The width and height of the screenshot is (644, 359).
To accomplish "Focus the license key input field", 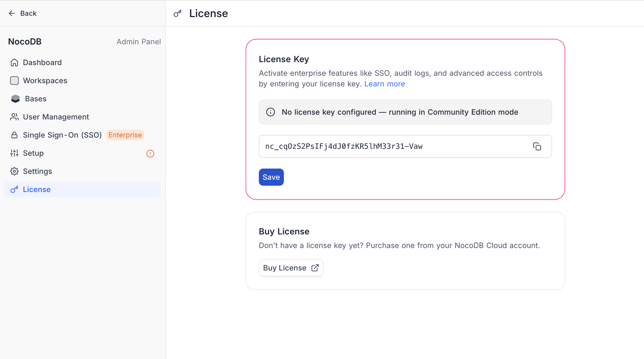I will [x=405, y=146].
